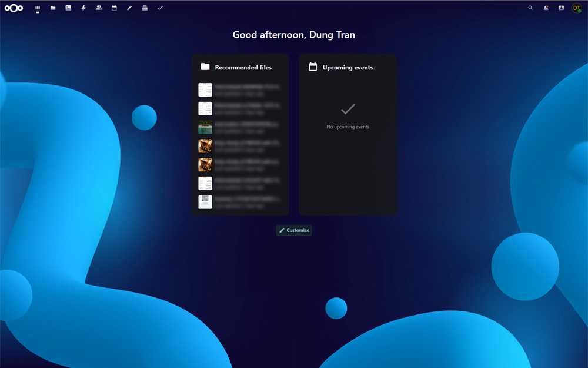Open DT user avatar menu

coord(577,8)
